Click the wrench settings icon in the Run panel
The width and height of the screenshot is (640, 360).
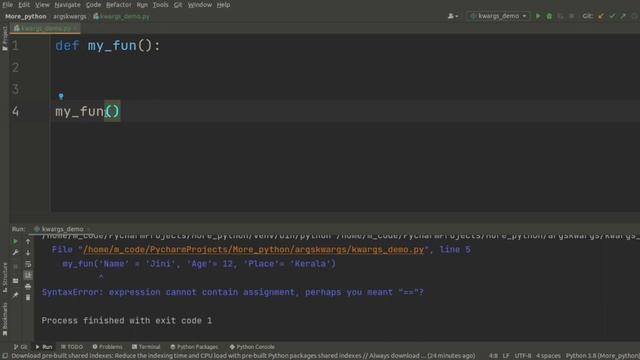(16, 253)
